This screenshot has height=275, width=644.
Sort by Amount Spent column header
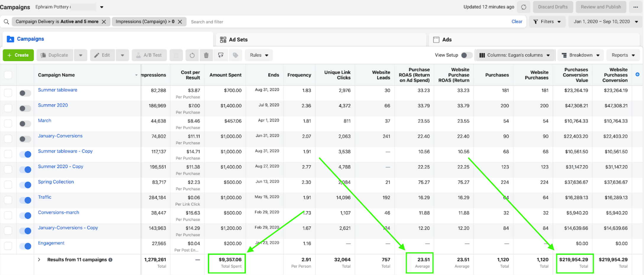[225, 75]
